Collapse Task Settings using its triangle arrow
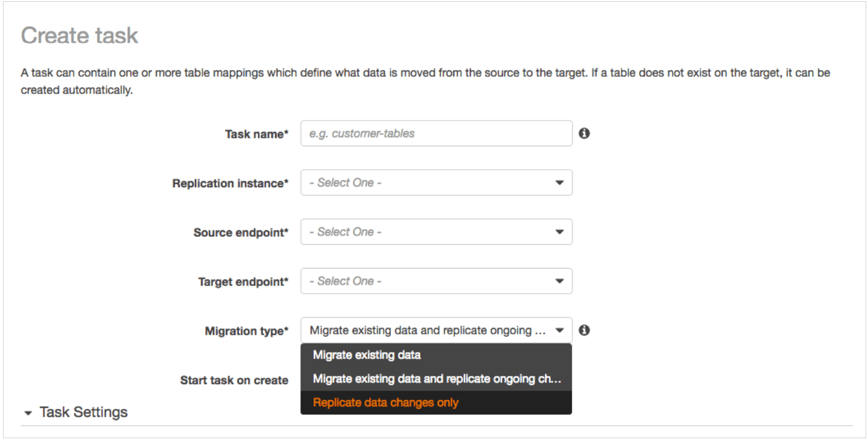The height and width of the screenshot is (440, 868). [x=28, y=413]
